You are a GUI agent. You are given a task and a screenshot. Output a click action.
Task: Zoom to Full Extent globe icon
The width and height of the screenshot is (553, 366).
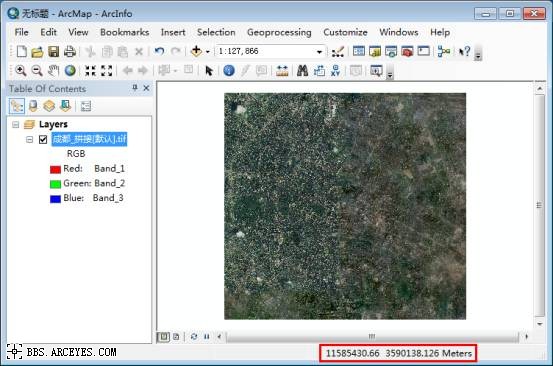point(70,71)
